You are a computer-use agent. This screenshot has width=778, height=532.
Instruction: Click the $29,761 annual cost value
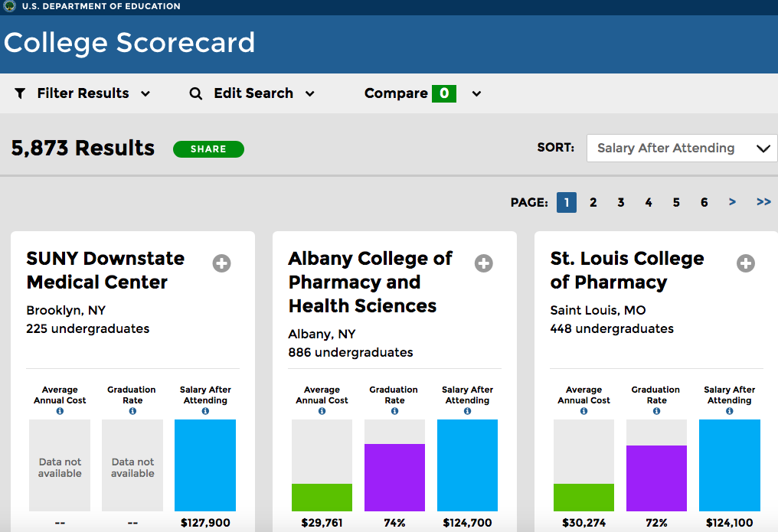(322, 523)
